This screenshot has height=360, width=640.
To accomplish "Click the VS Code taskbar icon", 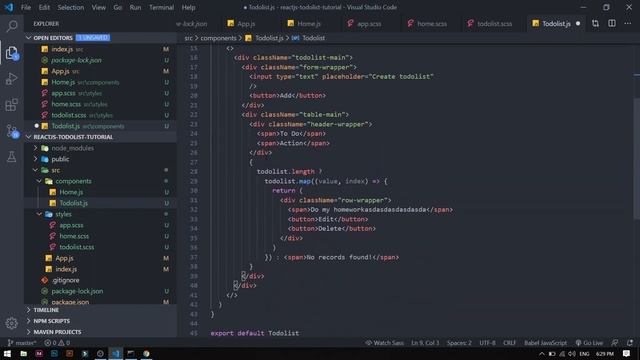I will 116,353.
